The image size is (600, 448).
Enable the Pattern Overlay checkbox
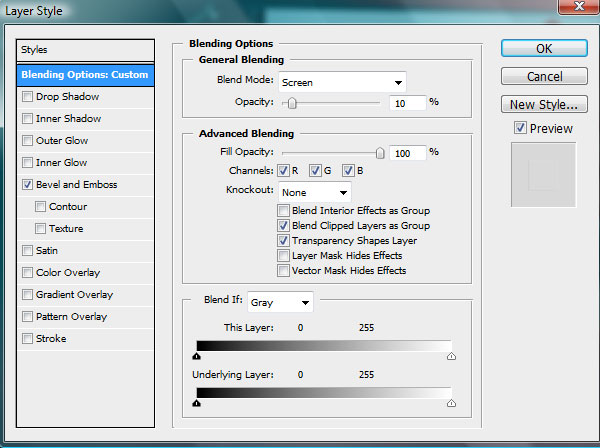point(27,316)
